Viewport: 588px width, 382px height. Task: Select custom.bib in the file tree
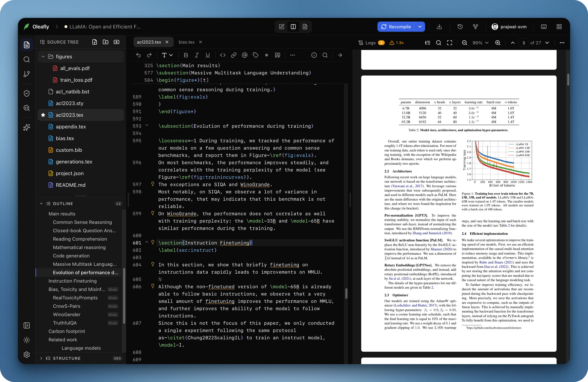click(x=81, y=150)
